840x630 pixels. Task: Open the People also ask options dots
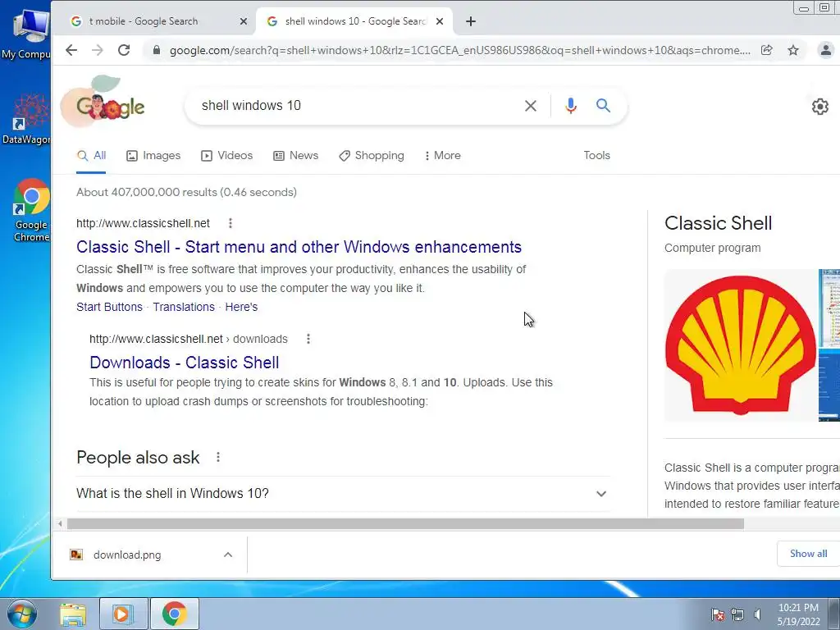click(218, 457)
